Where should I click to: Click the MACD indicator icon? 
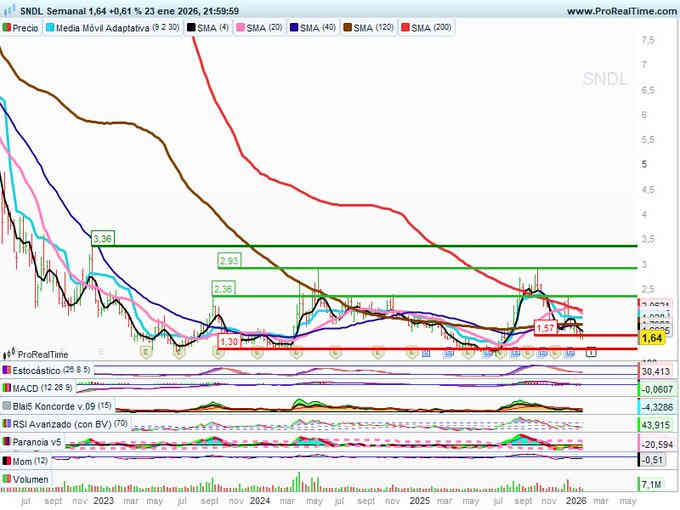[x=8, y=388]
